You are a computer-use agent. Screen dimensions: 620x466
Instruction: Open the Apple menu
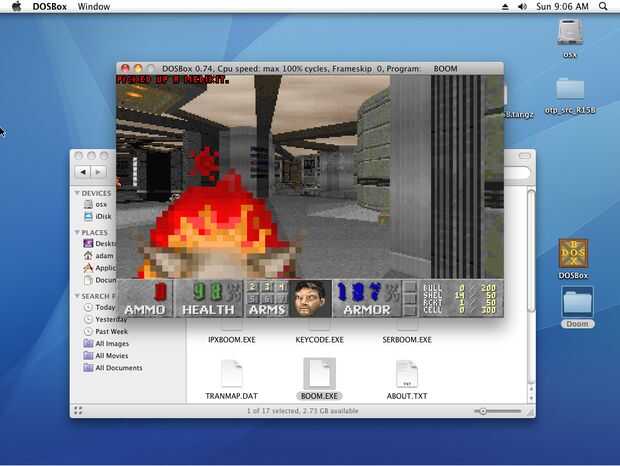tap(16, 6)
